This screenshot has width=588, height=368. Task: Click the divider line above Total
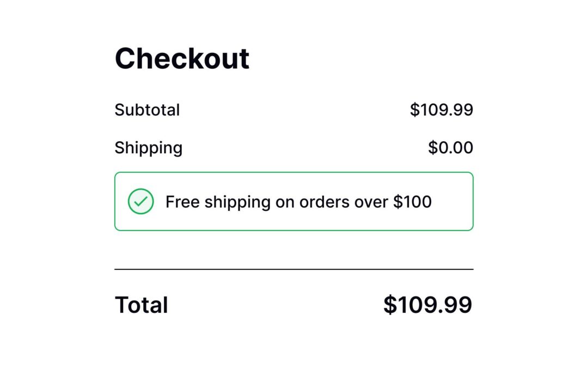294,269
